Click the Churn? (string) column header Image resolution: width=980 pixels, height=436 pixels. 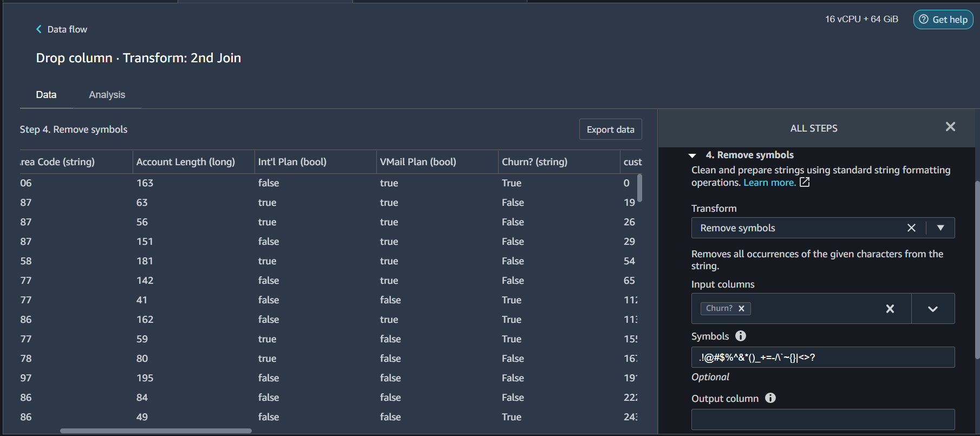[x=534, y=162]
